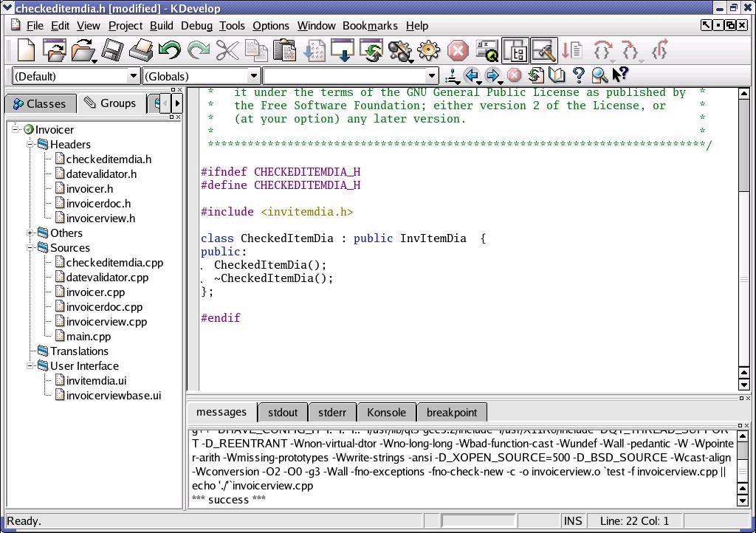Open the empty methods combo box
The image size is (756, 533).
click(351, 76)
